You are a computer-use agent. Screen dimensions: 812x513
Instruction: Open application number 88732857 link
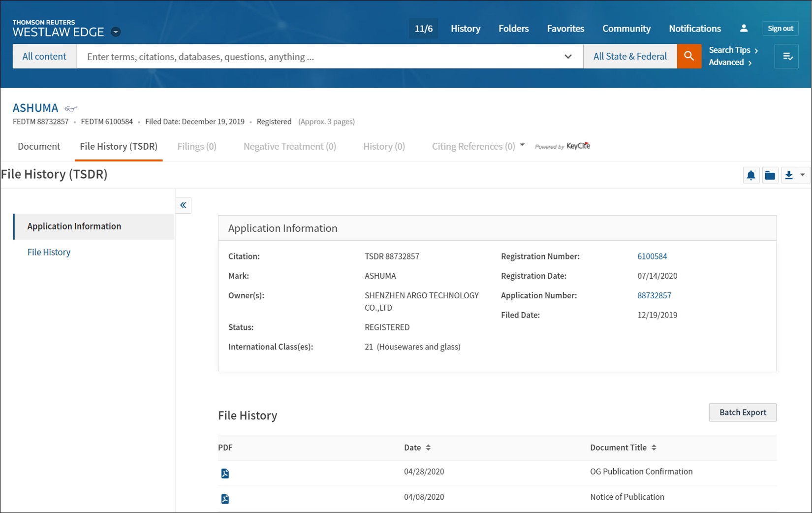click(x=654, y=295)
